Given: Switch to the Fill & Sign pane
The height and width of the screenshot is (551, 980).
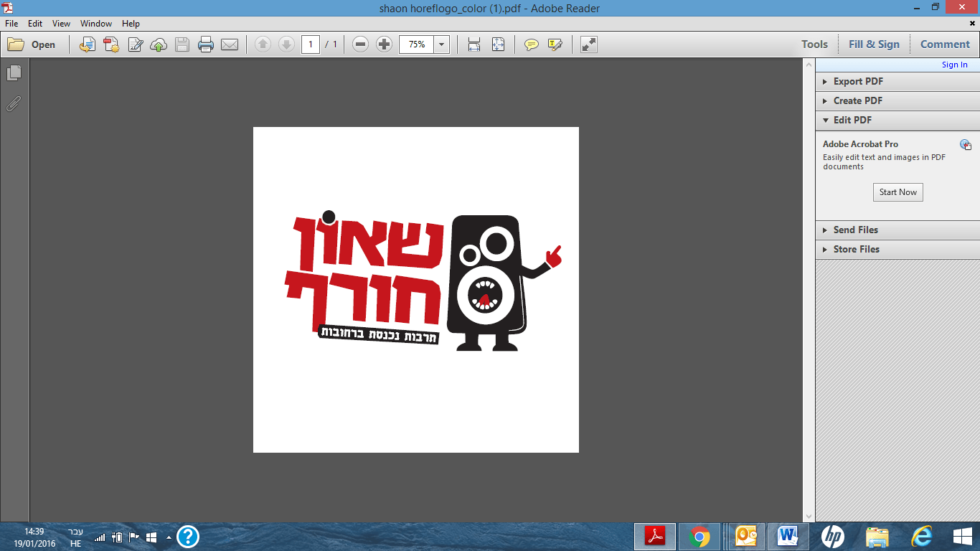Looking at the screenshot, I should [874, 44].
